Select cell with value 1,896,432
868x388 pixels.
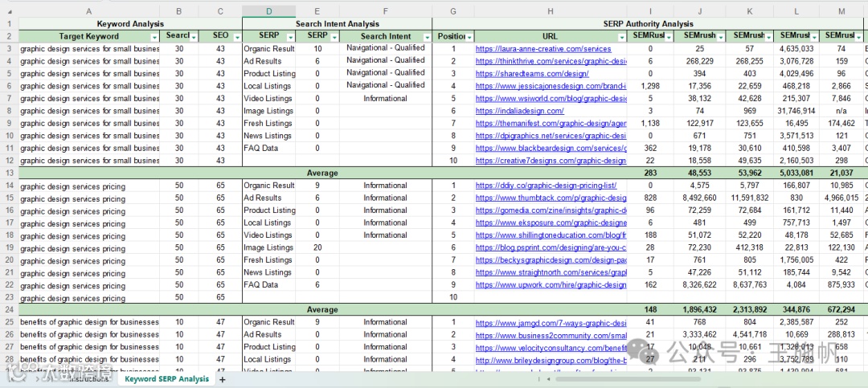tap(699, 310)
